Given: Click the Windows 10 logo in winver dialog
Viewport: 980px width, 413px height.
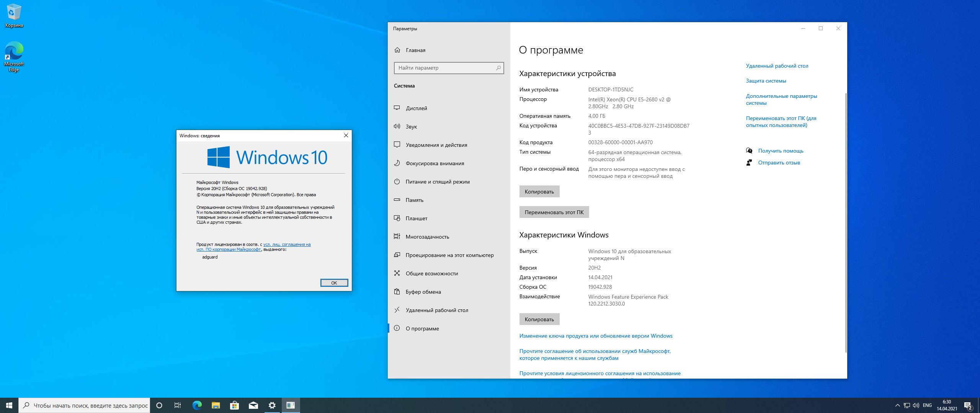Looking at the screenshot, I should (267, 157).
